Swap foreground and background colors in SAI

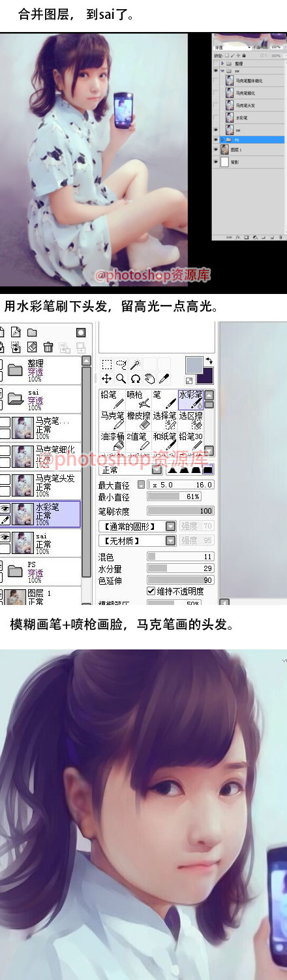(209, 361)
